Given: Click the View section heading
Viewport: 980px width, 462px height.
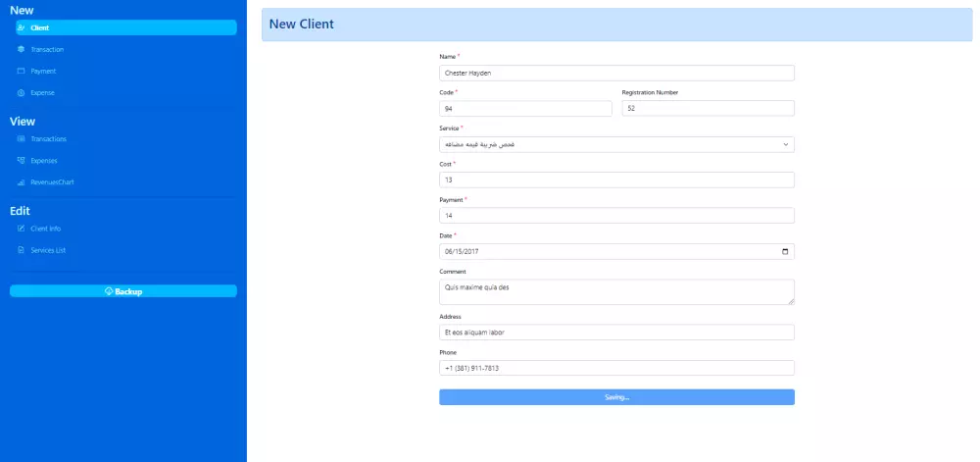Looking at the screenshot, I should [23, 122].
